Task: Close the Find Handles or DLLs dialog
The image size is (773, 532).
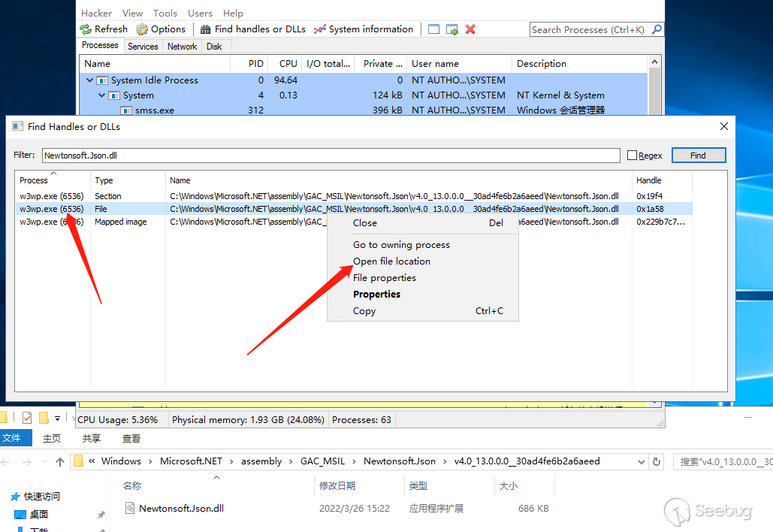Action: pyautogui.click(x=723, y=126)
